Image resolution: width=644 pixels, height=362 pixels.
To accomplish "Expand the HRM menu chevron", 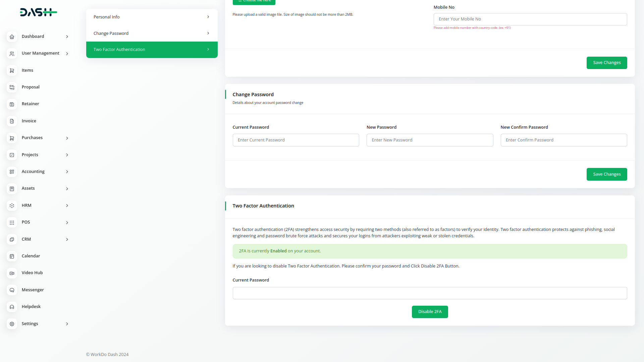I will (67, 206).
